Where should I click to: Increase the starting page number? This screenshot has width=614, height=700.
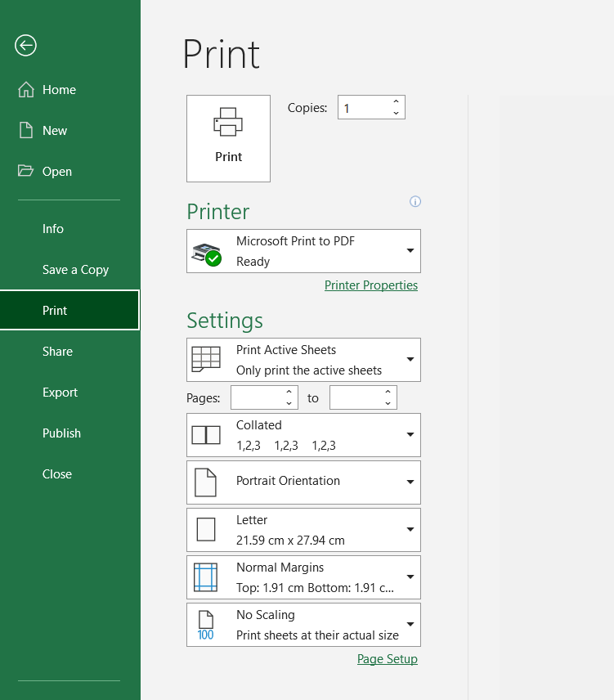tap(289, 393)
